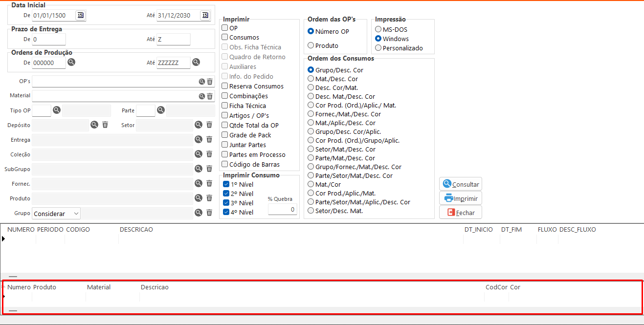The image size is (644, 325).
Task: Click the DESCRICAO column header in upper grid
Action: point(136,230)
